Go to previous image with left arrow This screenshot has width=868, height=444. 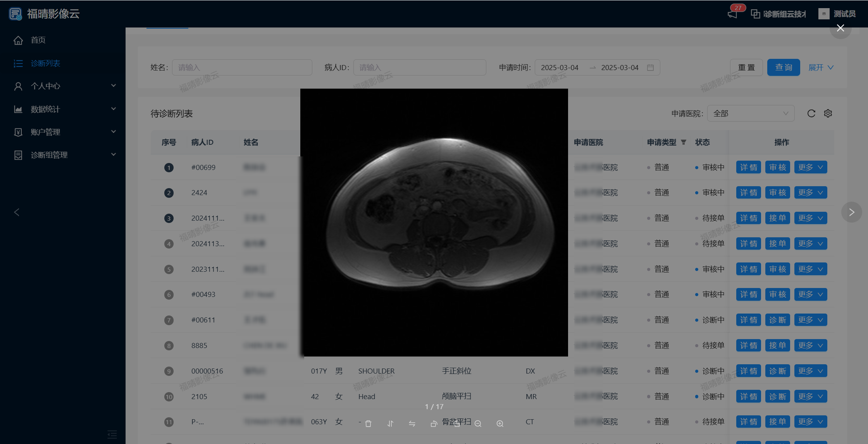click(17, 212)
